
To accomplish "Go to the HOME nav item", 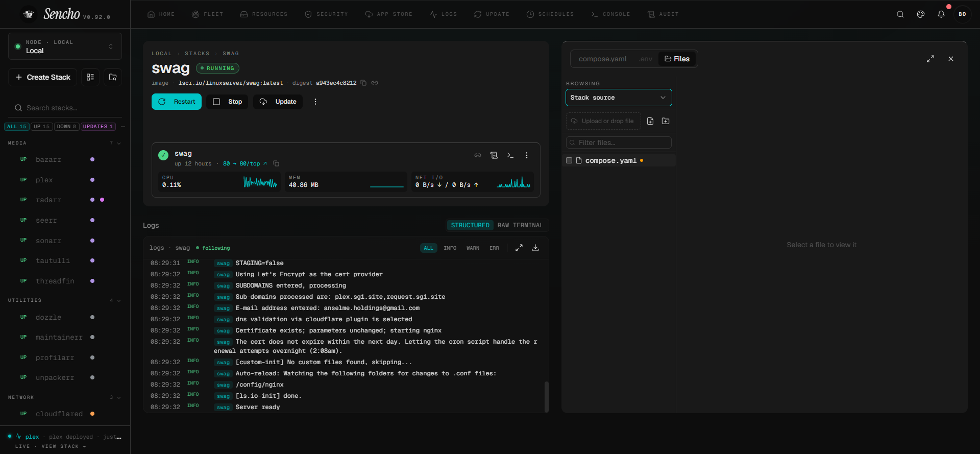I will click(161, 14).
